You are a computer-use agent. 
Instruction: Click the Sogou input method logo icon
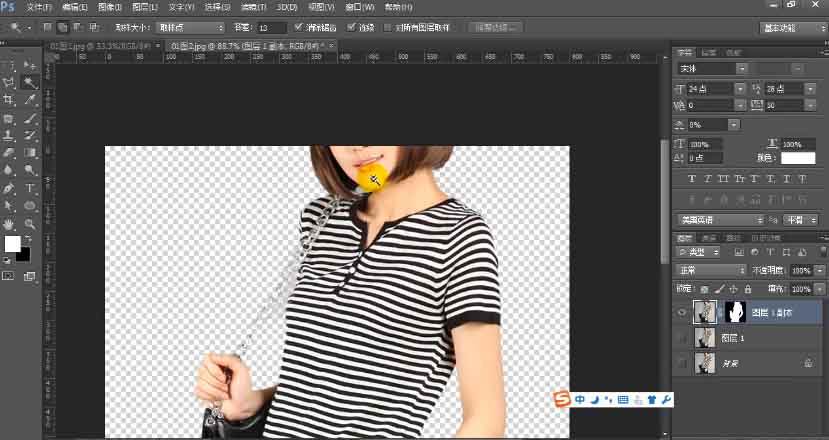563,400
